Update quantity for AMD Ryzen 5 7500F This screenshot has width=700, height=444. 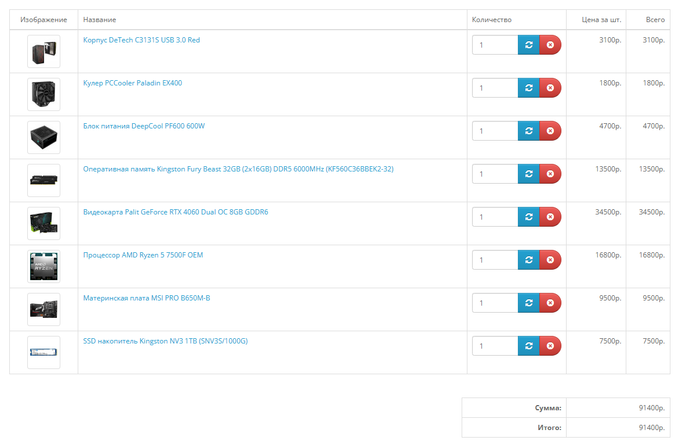tap(528, 260)
